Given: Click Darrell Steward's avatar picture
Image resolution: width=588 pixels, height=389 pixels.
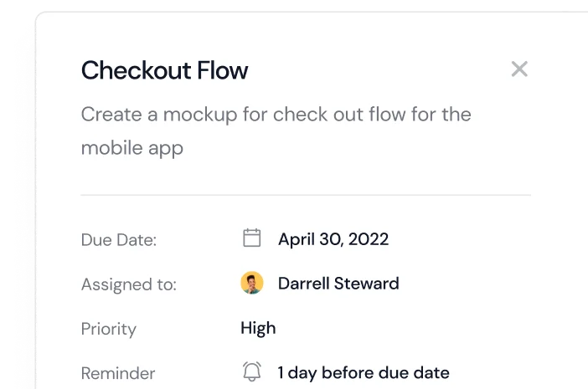Looking at the screenshot, I should (x=251, y=284).
